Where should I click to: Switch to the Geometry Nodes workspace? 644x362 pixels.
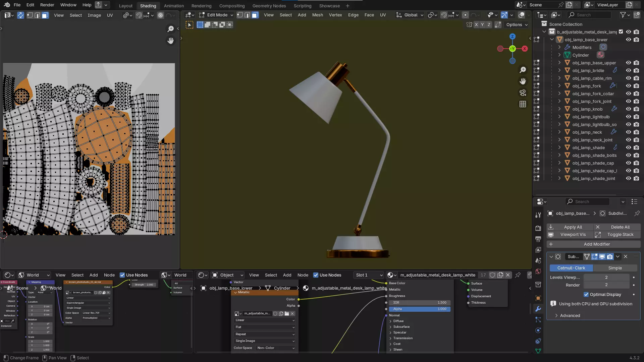click(269, 6)
